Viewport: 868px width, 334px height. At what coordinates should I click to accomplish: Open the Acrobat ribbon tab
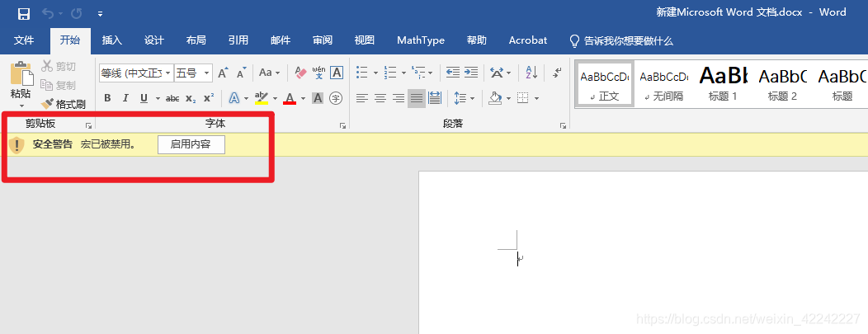click(x=528, y=40)
